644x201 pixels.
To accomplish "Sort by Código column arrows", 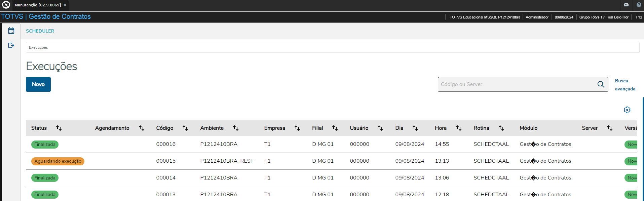I will click(185, 128).
